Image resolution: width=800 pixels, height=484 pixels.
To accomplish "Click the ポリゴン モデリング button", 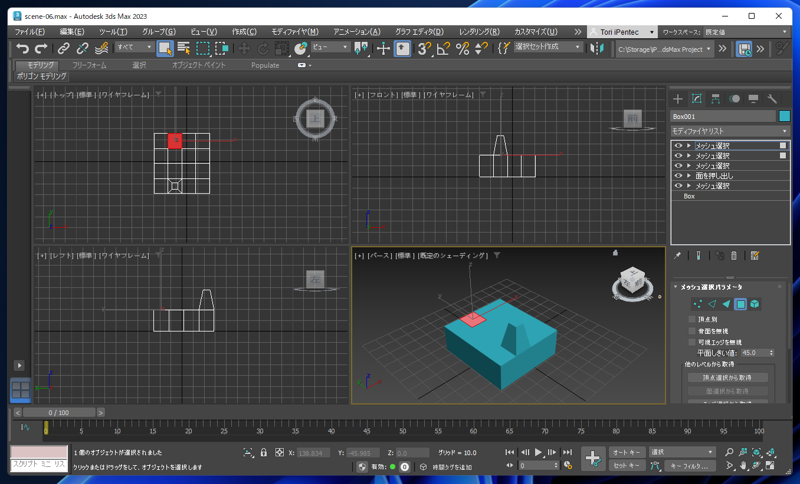I will (41, 76).
